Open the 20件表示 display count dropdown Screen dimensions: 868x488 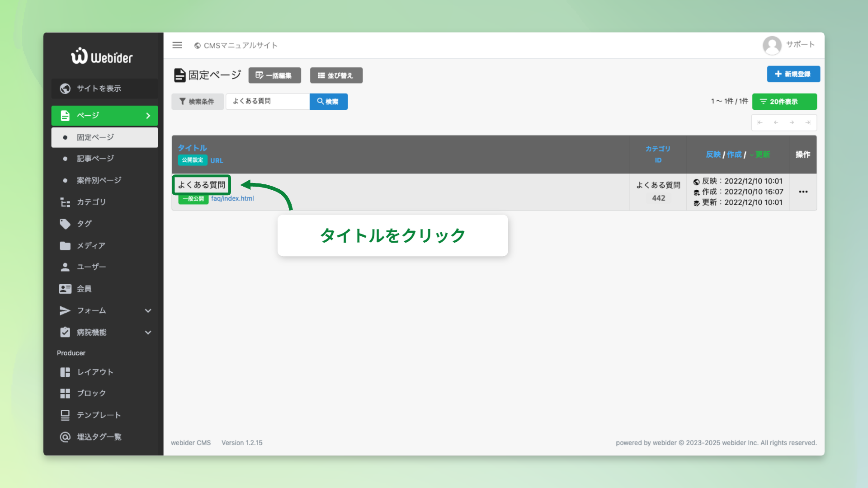(784, 102)
